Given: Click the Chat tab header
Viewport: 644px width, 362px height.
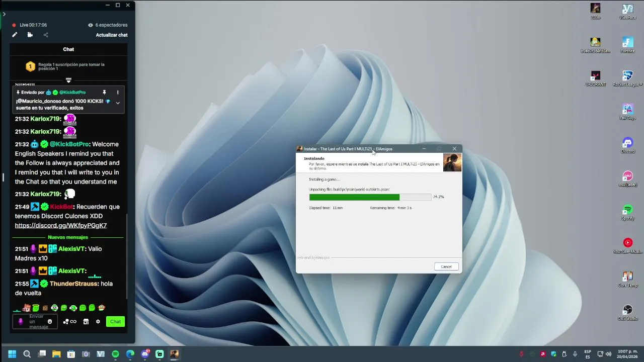Looking at the screenshot, I should [x=68, y=49].
